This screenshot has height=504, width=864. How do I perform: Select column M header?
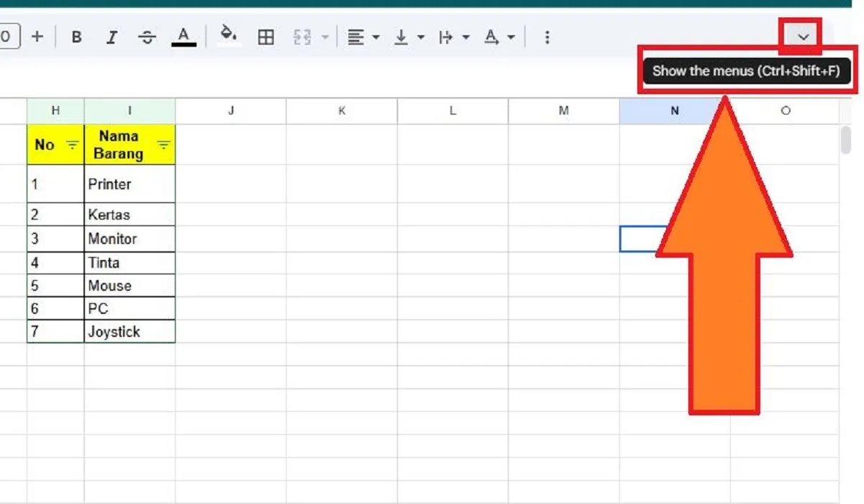pyautogui.click(x=564, y=111)
